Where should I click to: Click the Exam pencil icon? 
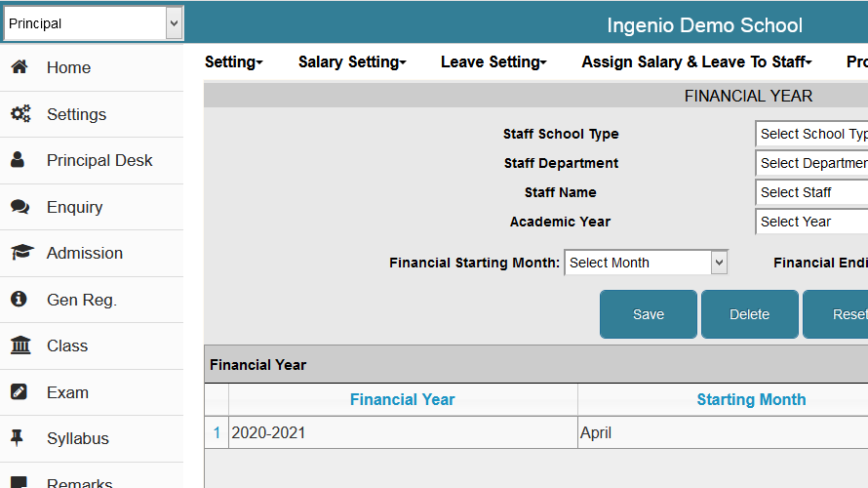point(19,392)
